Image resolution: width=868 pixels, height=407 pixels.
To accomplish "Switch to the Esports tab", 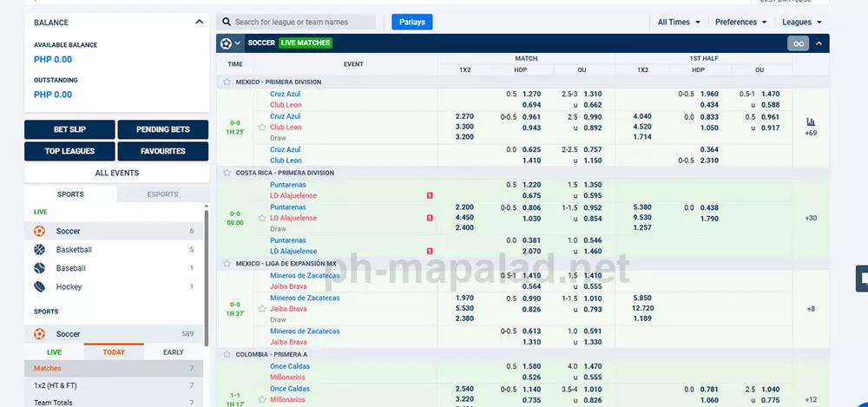I will tap(163, 194).
